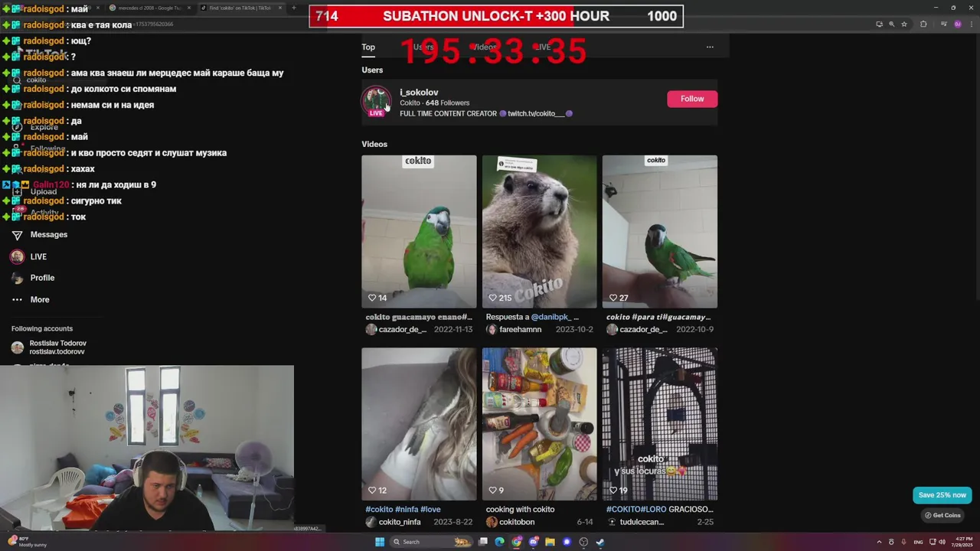
Task: Switch to the Top results tab
Action: coord(368,47)
